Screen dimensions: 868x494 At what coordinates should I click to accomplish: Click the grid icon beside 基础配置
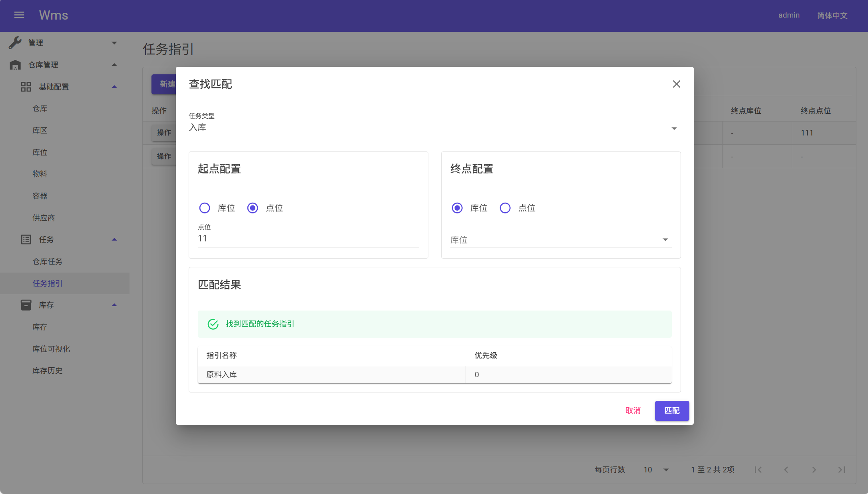[x=26, y=87]
